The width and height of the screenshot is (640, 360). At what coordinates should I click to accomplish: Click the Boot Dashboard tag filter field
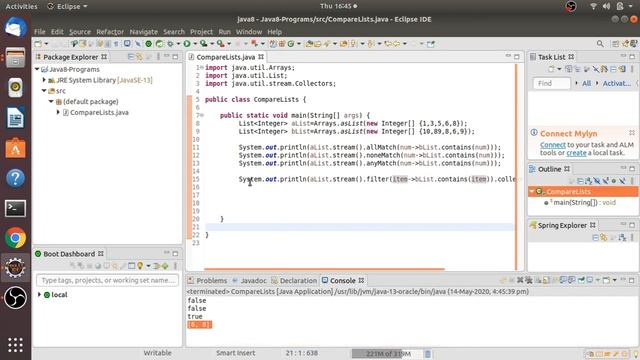(107, 280)
